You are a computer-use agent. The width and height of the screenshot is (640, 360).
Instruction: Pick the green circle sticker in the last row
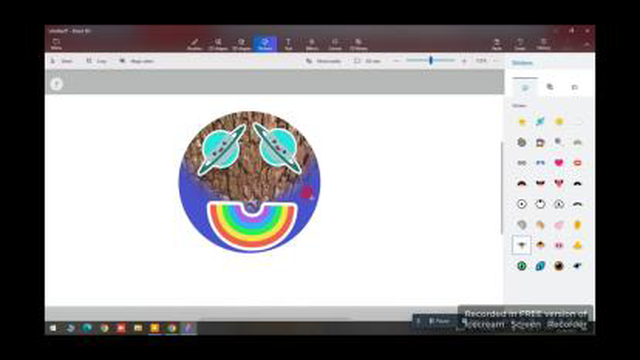coord(522,266)
